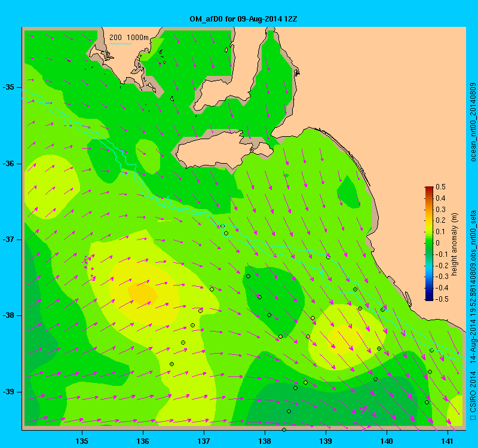
Task: Click the '-39' latitude tick label
Action: tap(9, 392)
